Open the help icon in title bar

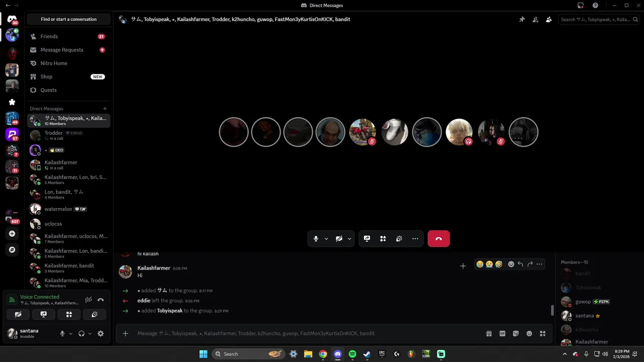click(x=595, y=6)
